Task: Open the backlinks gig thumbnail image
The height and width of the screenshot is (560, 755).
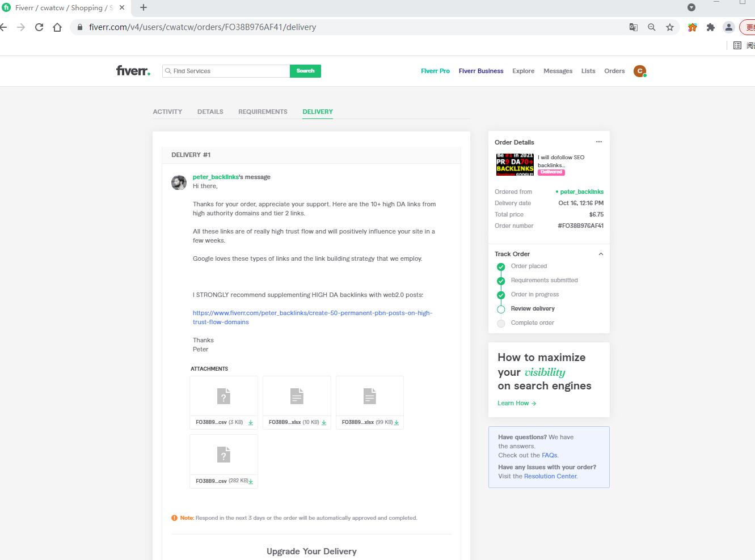Action: point(514,165)
